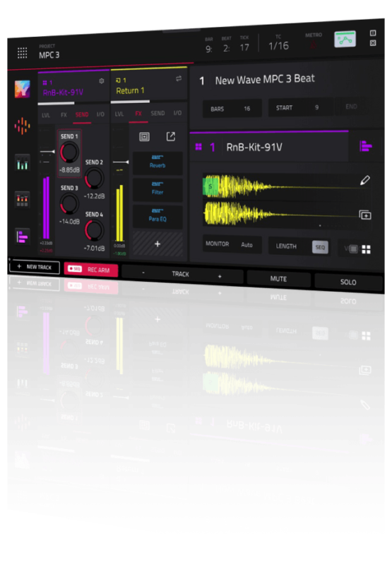Open the magenta track view sidebar icon
392x588 pixels.
[x=22, y=236]
